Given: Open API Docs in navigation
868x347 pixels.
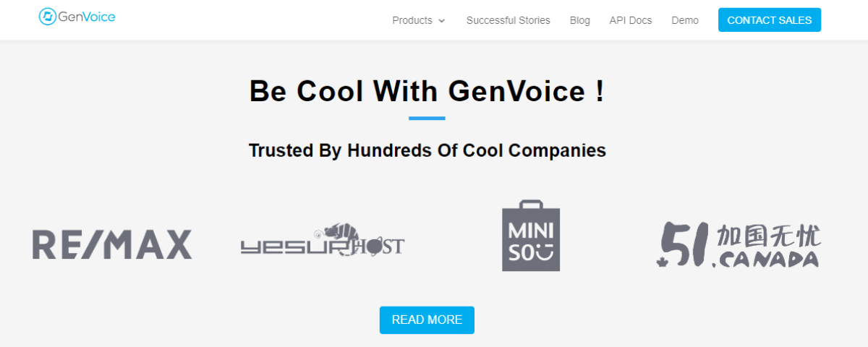Looking at the screenshot, I should pos(630,20).
